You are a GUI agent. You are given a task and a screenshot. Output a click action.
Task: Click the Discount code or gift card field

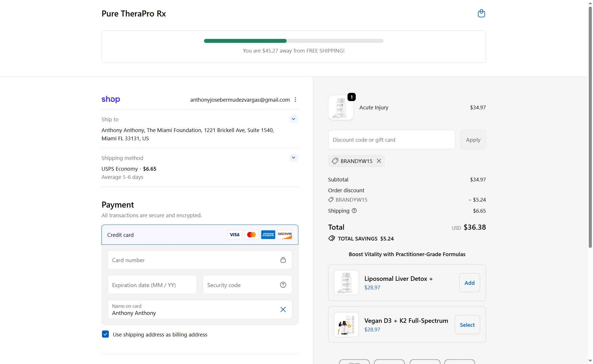tap(391, 139)
